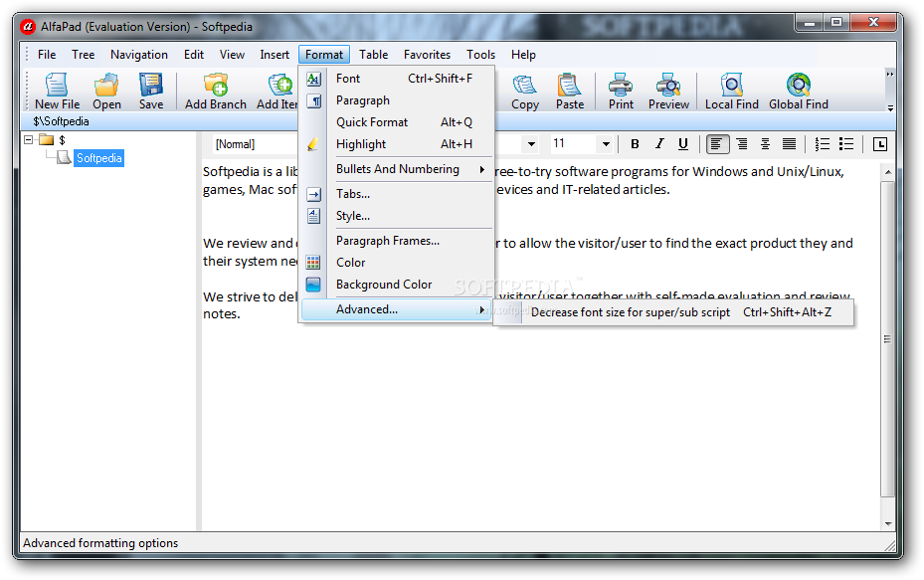Choose Tabs... from the Format menu

pyautogui.click(x=397, y=194)
